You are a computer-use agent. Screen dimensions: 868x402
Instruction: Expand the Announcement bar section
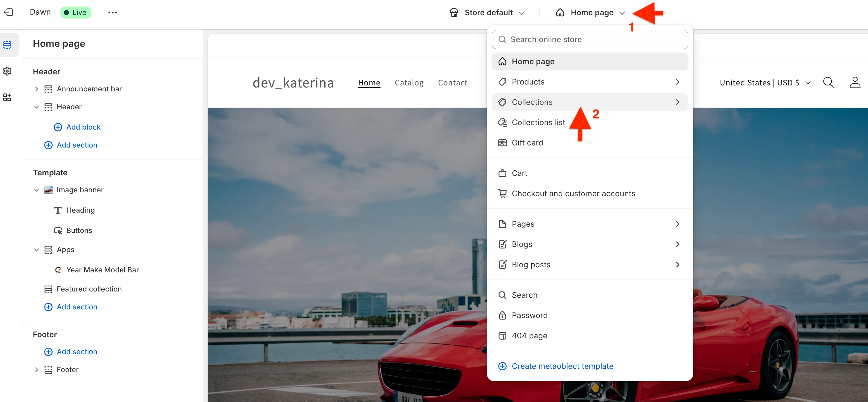(36, 89)
